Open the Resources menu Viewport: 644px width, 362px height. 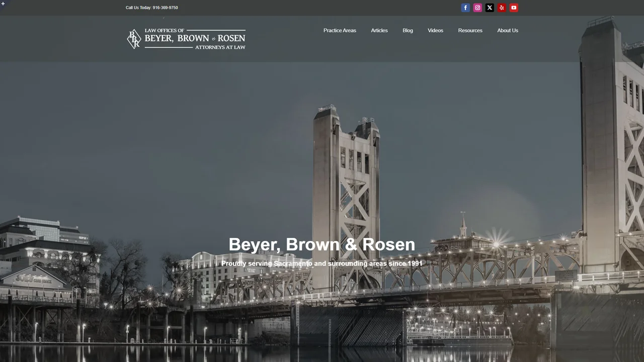470,31
